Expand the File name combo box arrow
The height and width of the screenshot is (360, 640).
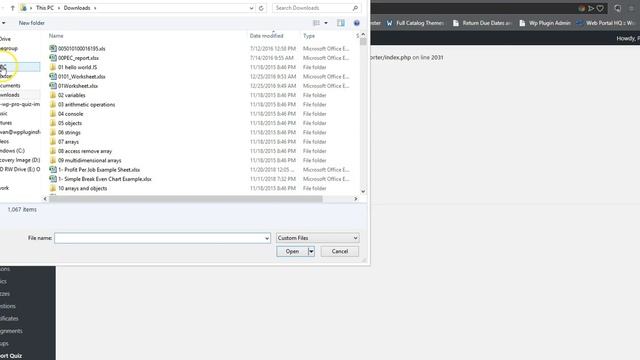coord(267,238)
